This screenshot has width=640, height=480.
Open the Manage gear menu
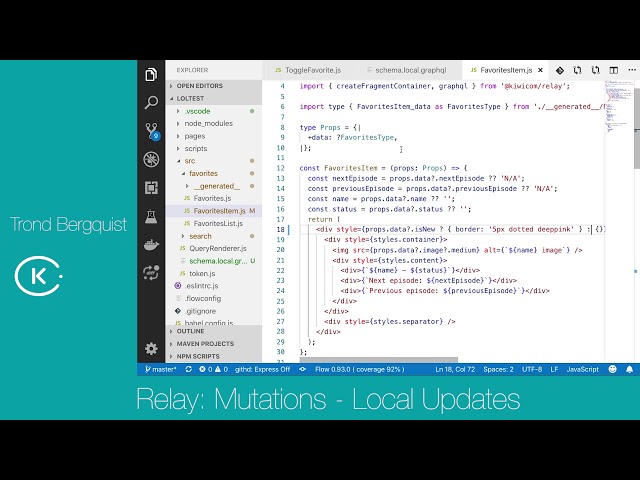point(151,348)
